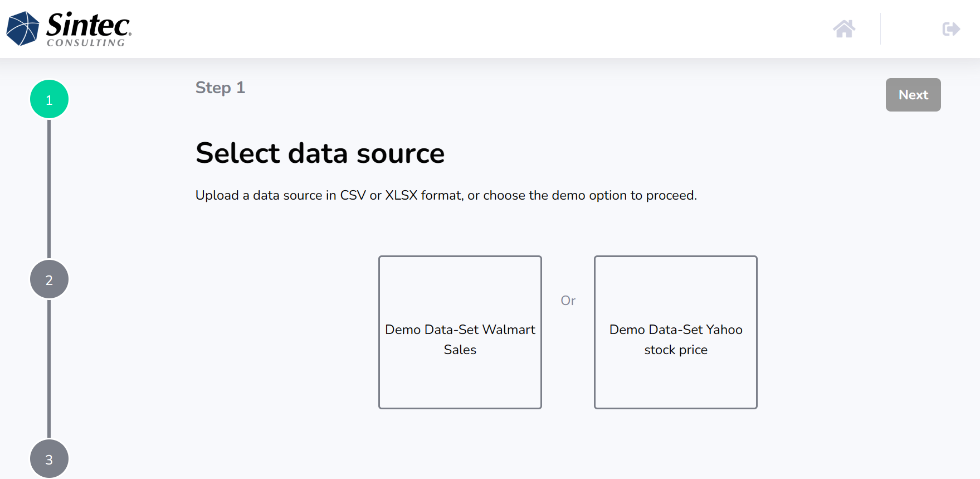Jump to step 3 circle
This screenshot has width=980, height=479.
click(x=49, y=459)
